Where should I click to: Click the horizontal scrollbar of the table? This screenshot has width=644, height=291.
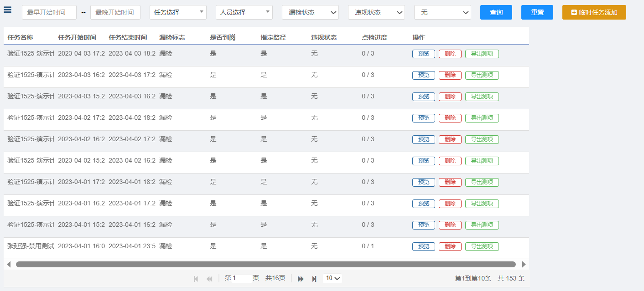266,264
